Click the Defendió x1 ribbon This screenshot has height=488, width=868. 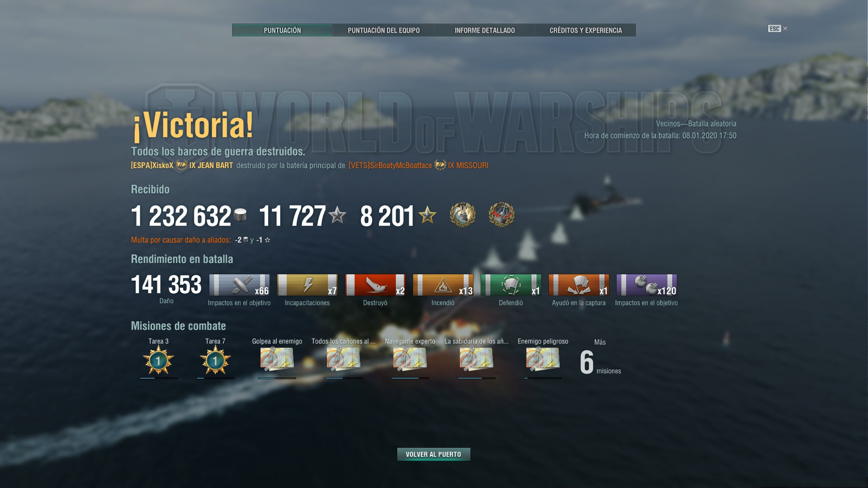[511, 285]
